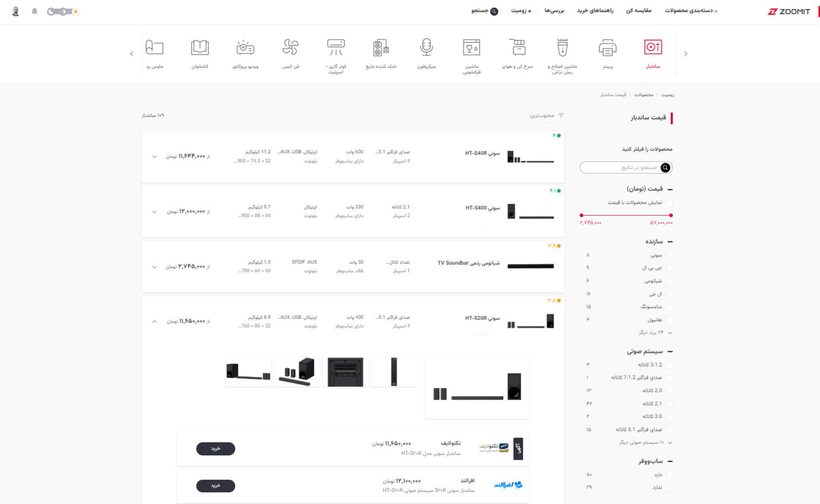Open the buying guides menu item
The height and width of the screenshot is (504, 820).
pyautogui.click(x=595, y=11)
